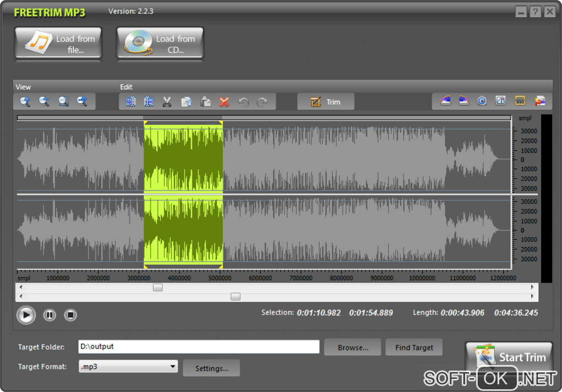
Task: Click the Find Target button
Action: (414, 347)
